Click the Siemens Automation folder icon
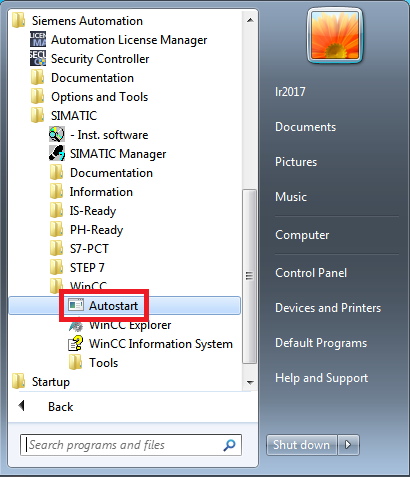410x477 pixels. coord(18,20)
